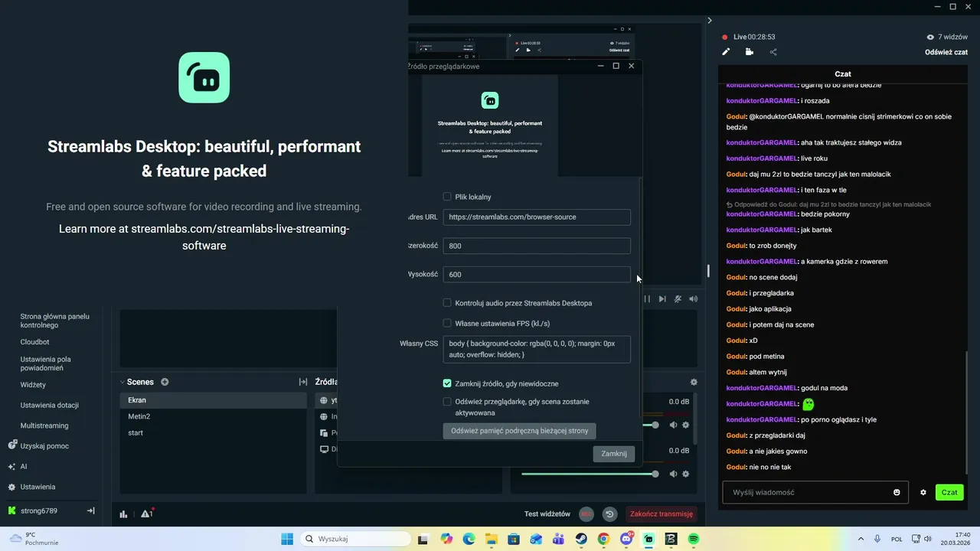This screenshot has width=980, height=551.
Task: Collapse the chat panel with arrow
Action: pyautogui.click(x=709, y=21)
